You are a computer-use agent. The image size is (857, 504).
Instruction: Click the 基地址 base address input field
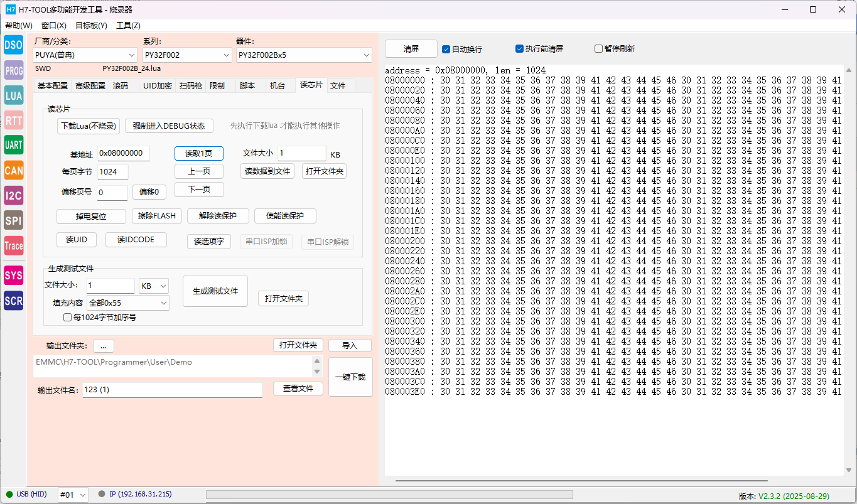pyautogui.click(x=123, y=154)
